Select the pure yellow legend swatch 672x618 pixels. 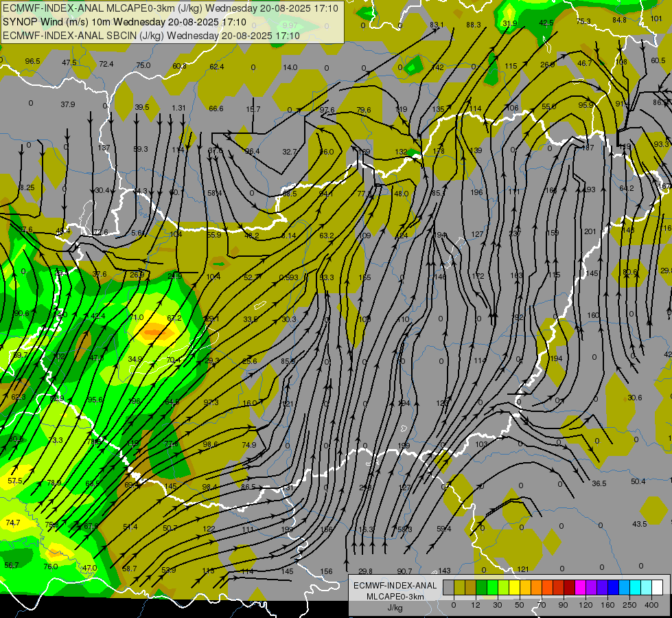tap(514, 587)
